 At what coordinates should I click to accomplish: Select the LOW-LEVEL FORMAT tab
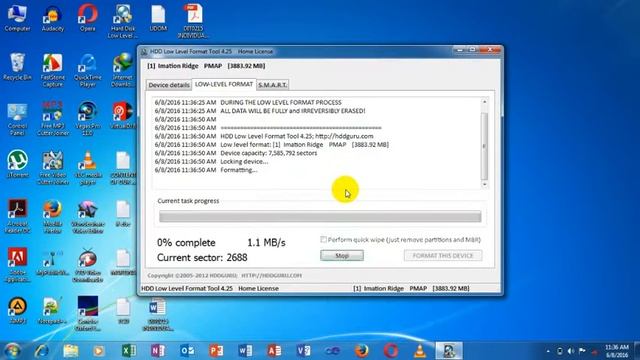point(224,84)
